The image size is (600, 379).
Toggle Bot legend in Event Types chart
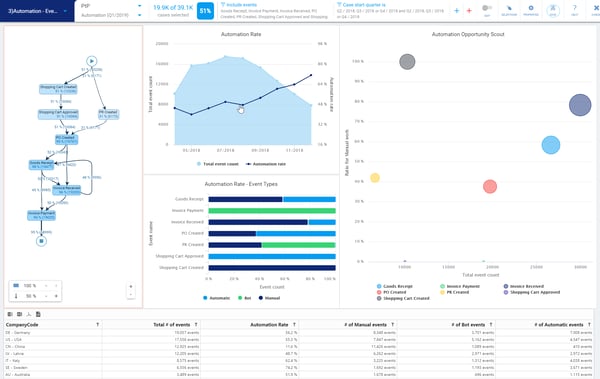(x=245, y=298)
